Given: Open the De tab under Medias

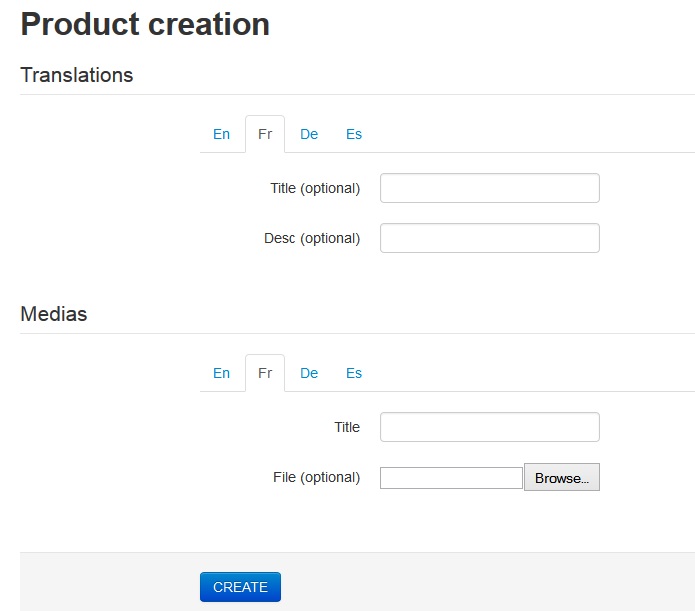Looking at the screenshot, I should click(x=309, y=373).
